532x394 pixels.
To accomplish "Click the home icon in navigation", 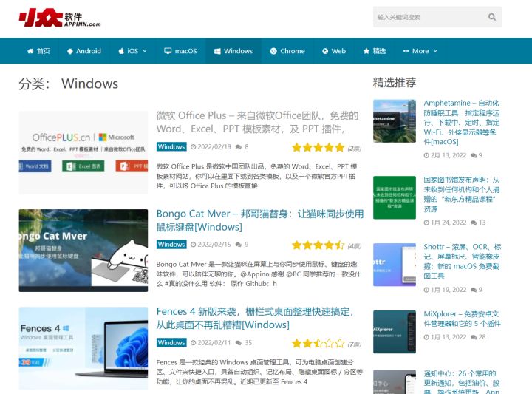I will click(x=30, y=51).
